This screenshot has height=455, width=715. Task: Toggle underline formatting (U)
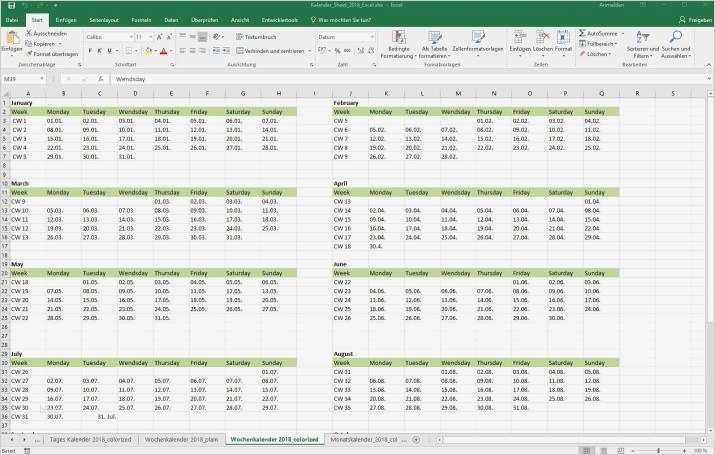(x=109, y=51)
